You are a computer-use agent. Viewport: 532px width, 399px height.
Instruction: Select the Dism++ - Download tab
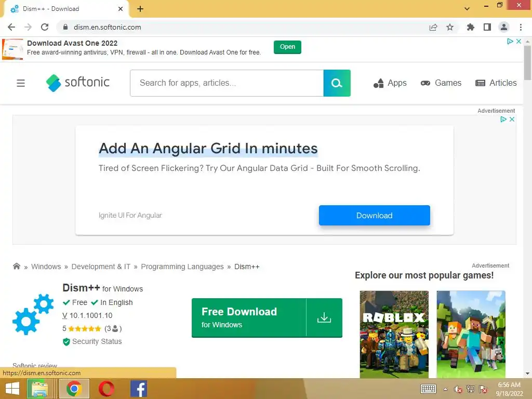coord(66,9)
